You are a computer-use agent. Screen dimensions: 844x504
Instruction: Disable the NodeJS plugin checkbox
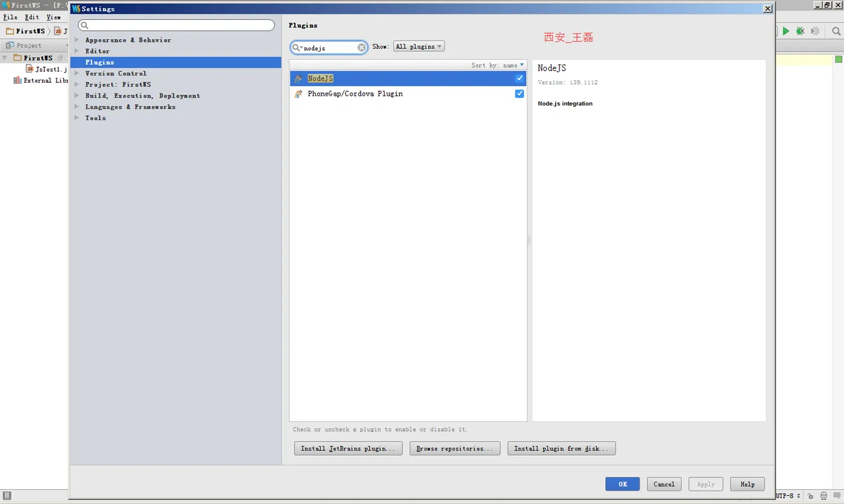click(520, 78)
